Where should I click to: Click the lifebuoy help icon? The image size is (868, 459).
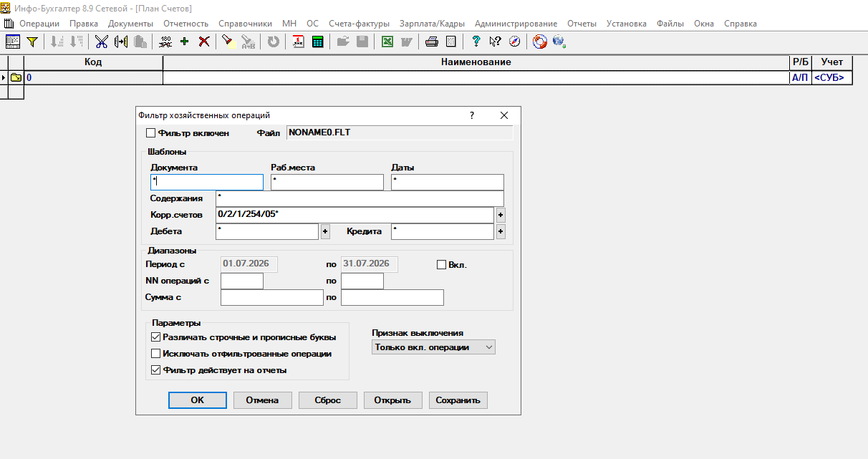(540, 42)
